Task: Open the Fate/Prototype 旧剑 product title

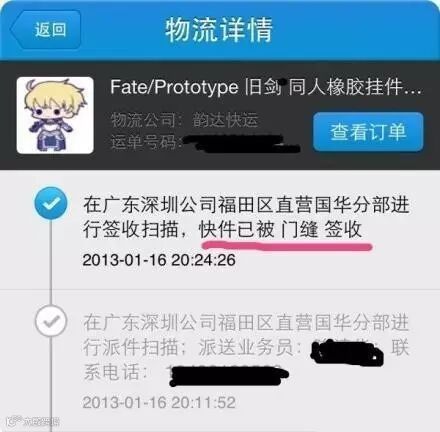Action: [266, 87]
